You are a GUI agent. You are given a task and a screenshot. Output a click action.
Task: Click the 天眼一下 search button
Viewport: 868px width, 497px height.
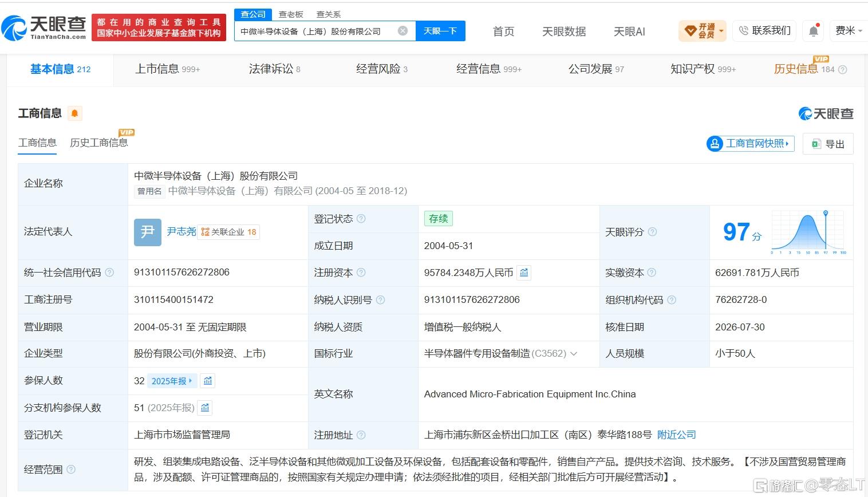[440, 31]
